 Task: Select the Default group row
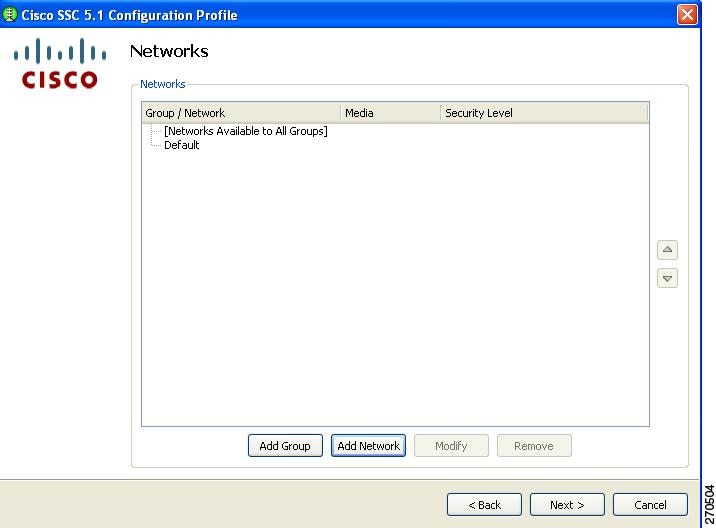click(x=182, y=145)
